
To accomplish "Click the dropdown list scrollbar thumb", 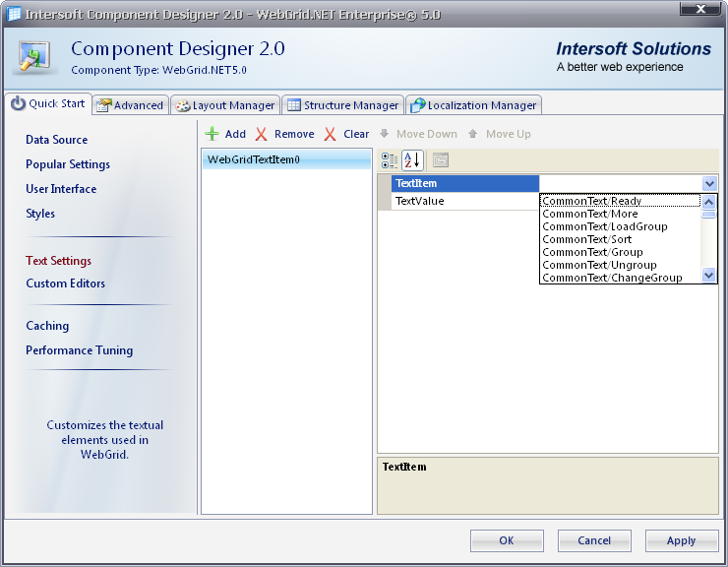I will pyautogui.click(x=709, y=215).
